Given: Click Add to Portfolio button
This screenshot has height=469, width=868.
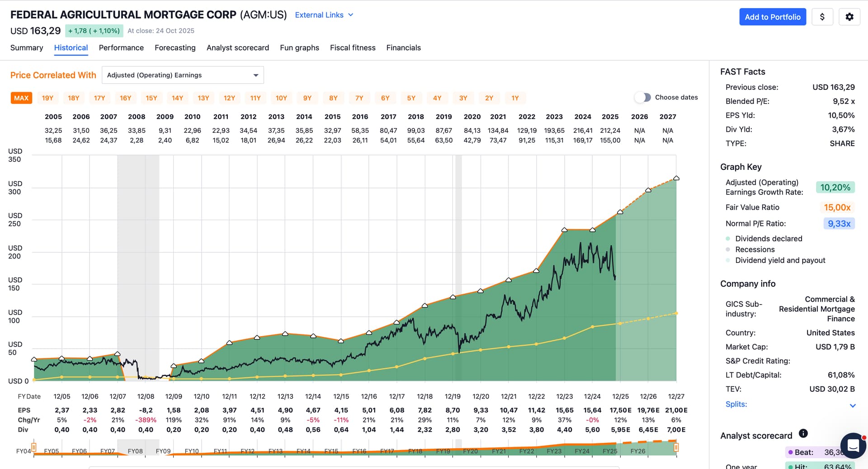Looking at the screenshot, I should pos(772,17).
